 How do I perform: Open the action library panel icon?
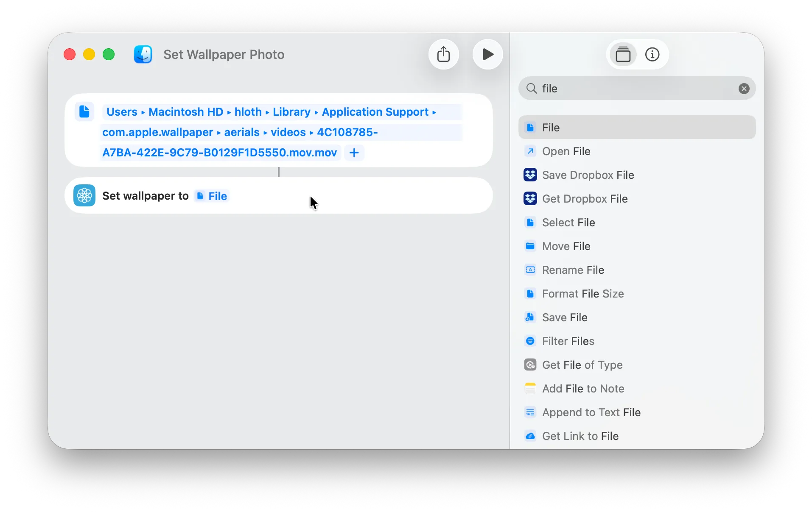tap(623, 54)
